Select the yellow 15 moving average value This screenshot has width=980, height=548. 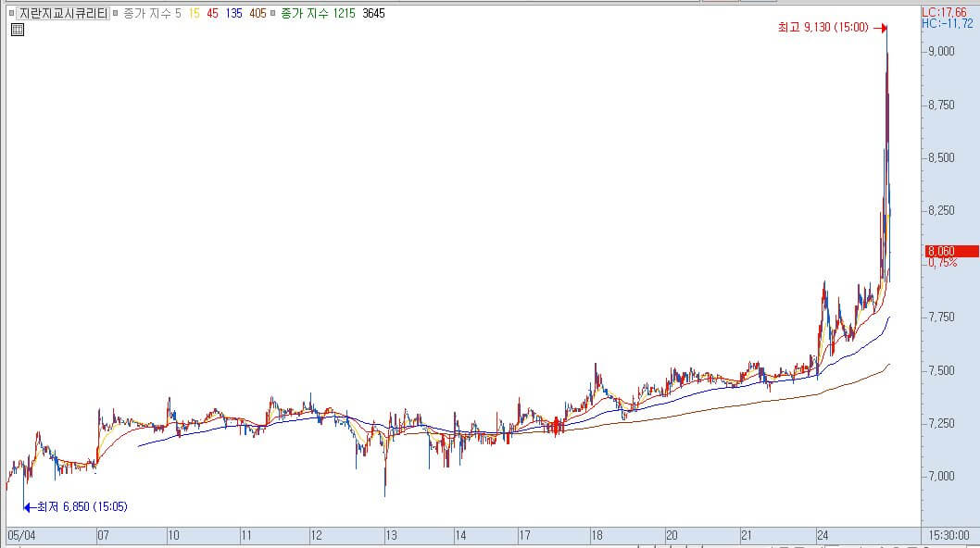[x=195, y=13]
